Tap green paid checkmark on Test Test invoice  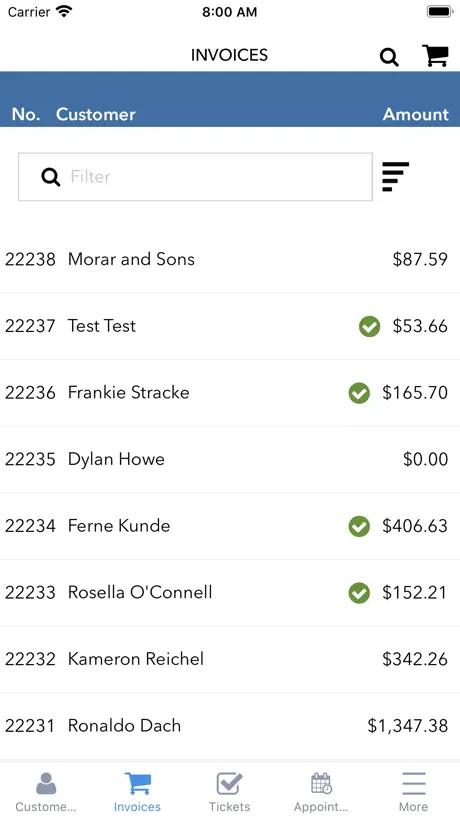point(370,327)
